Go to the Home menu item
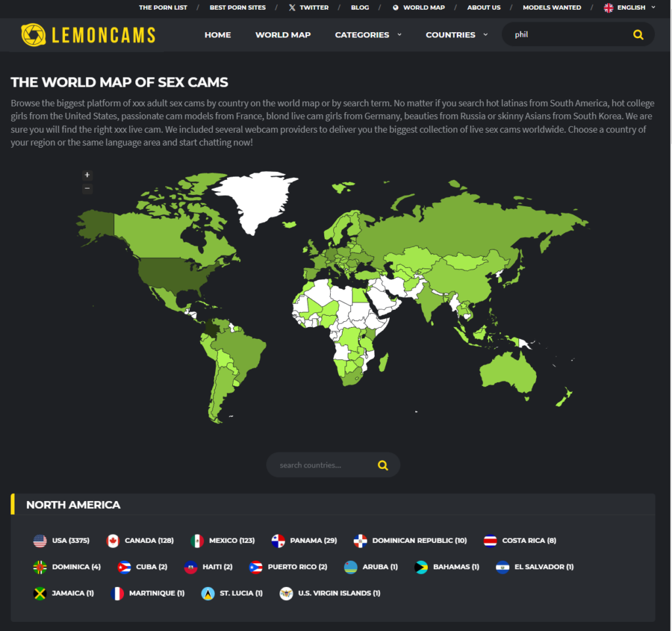Image resolution: width=672 pixels, height=631 pixels. (x=217, y=35)
